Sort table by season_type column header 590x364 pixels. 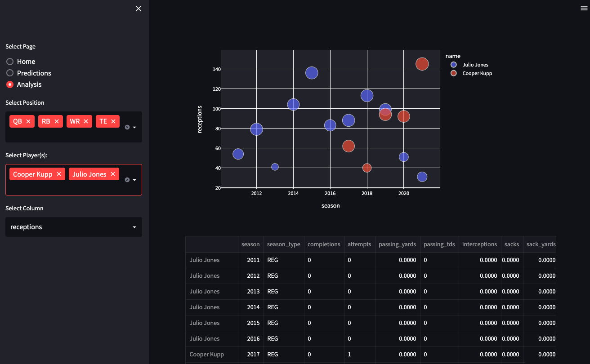[283, 244]
